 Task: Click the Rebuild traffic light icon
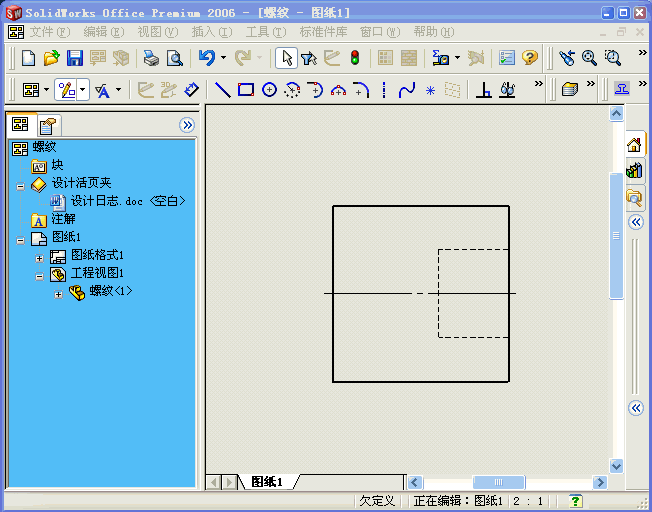click(355, 58)
